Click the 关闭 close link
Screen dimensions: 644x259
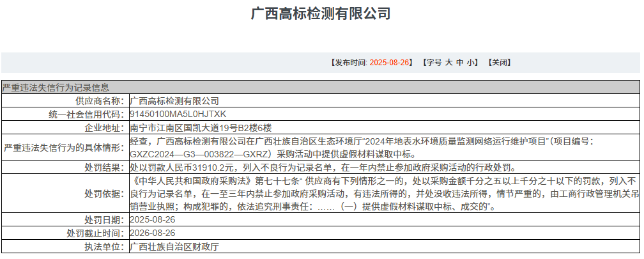[x=499, y=63]
